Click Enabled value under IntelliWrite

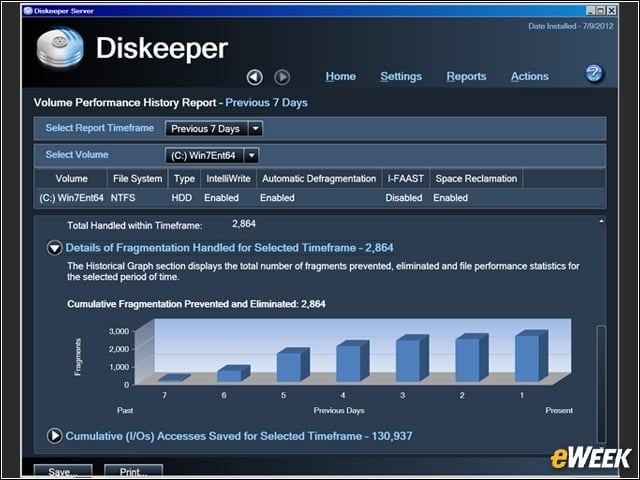pyautogui.click(x=222, y=198)
